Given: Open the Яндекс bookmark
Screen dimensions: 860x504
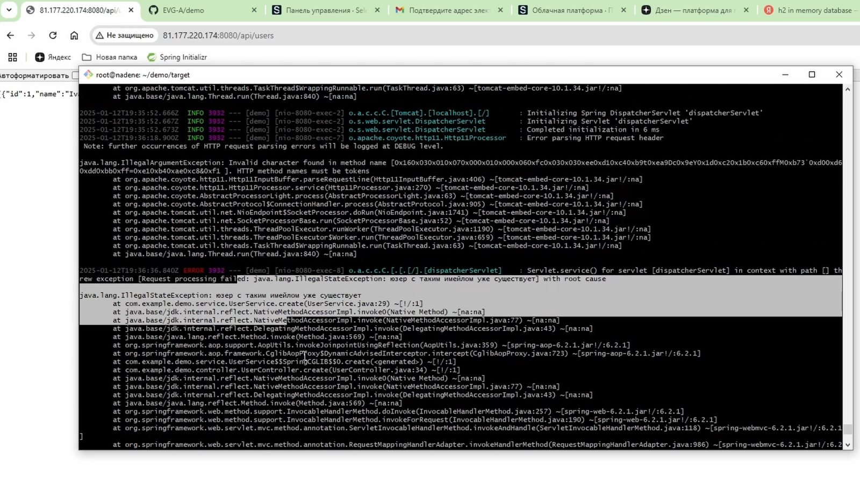Looking at the screenshot, I should [53, 57].
